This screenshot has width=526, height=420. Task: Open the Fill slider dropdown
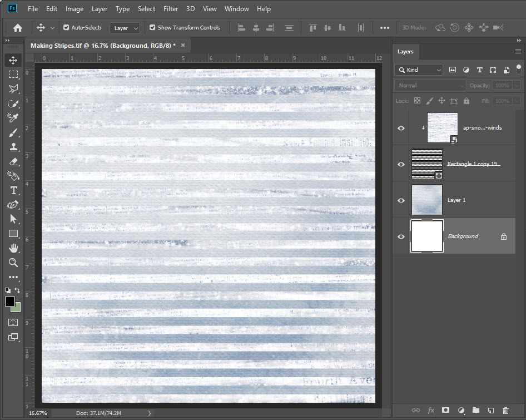point(517,101)
